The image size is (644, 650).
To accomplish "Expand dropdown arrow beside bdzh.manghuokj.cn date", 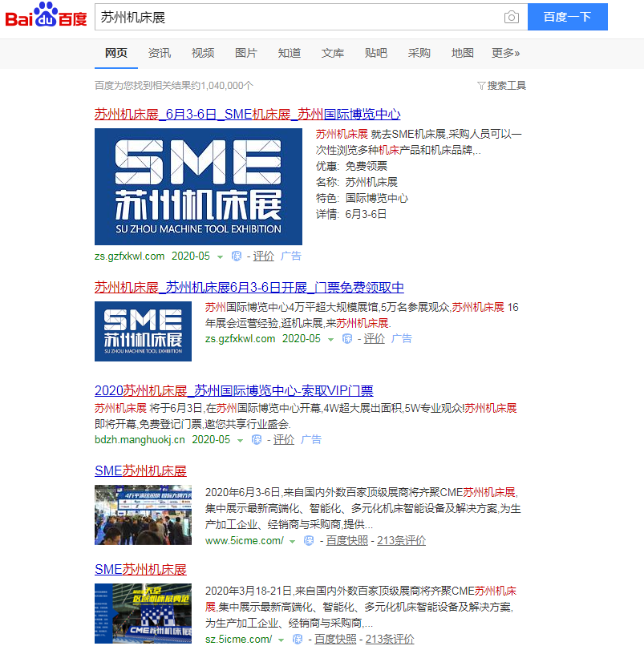I will coord(240,440).
